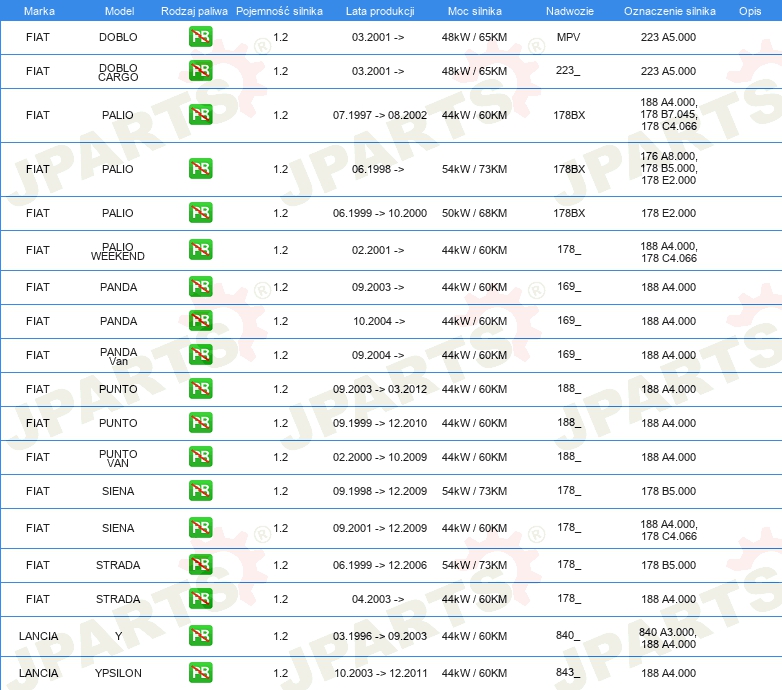The width and height of the screenshot is (782, 690).
Task: Click the 10.2003 -> 12.2011 production years cell
Action: click(381, 673)
